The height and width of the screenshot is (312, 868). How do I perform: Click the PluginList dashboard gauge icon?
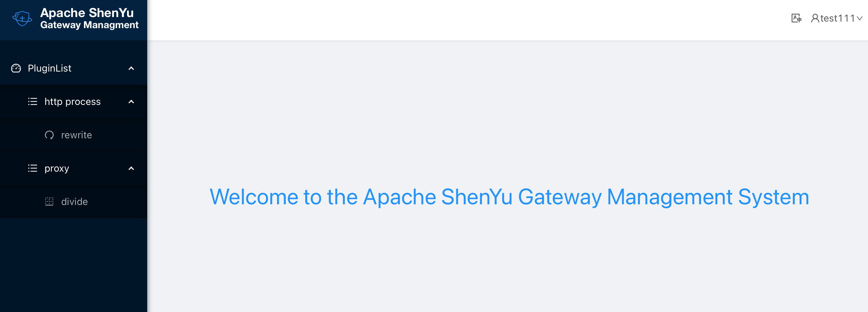tap(16, 68)
